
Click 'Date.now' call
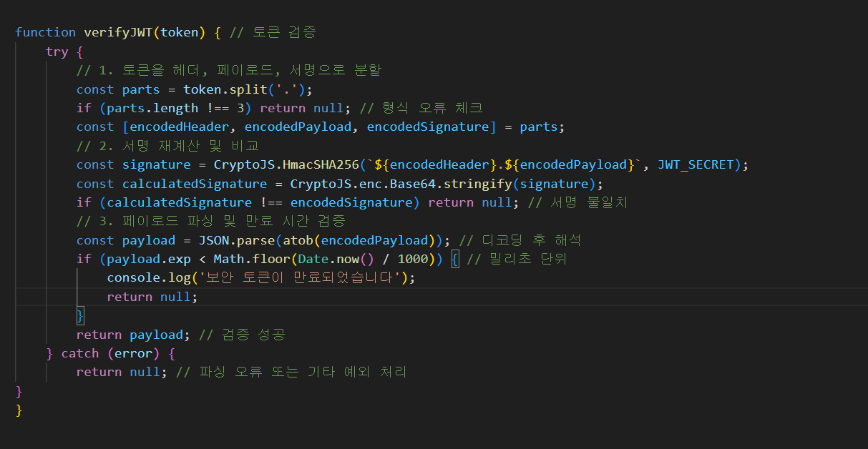tap(328, 259)
